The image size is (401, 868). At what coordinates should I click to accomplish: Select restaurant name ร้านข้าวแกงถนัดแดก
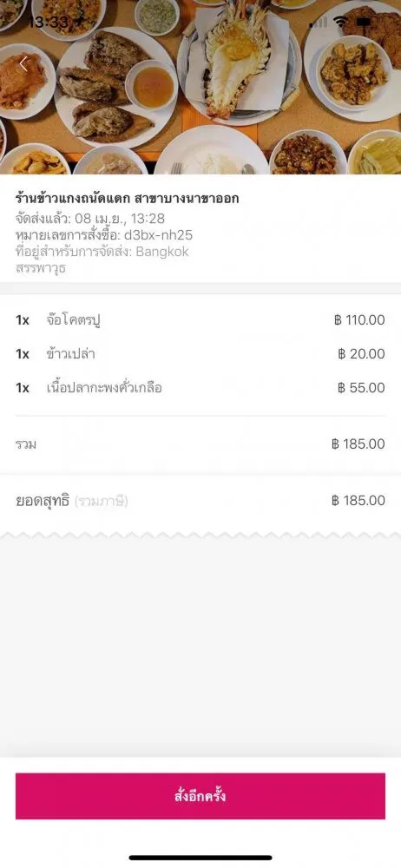tap(73, 199)
